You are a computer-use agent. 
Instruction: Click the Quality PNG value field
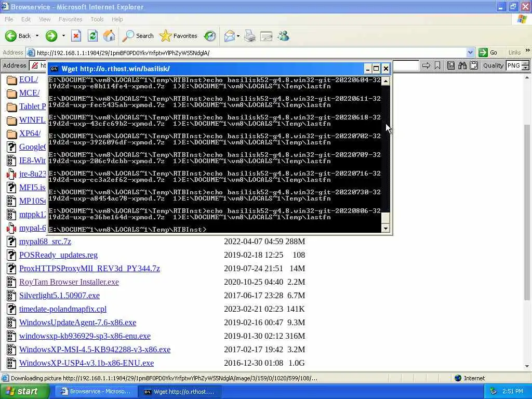[514, 65]
